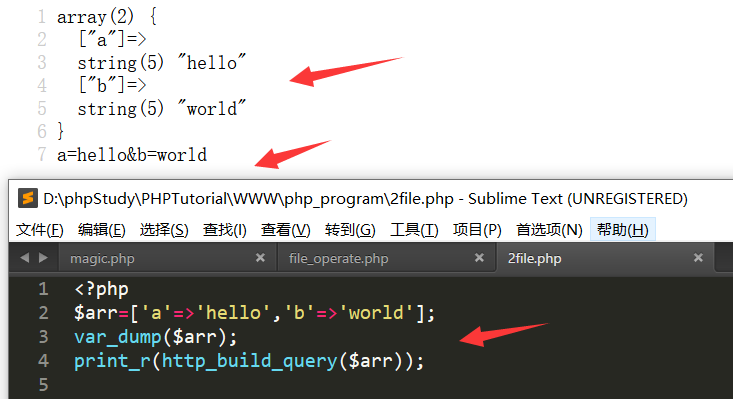Open the 查看(V) menu

point(286,230)
